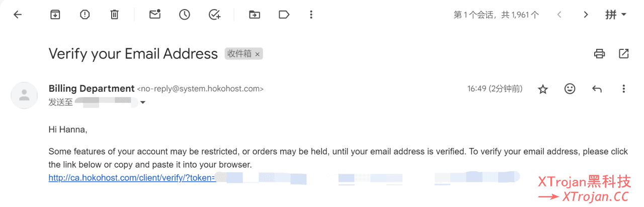
Task: Report this email as spam
Action: (x=85, y=15)
